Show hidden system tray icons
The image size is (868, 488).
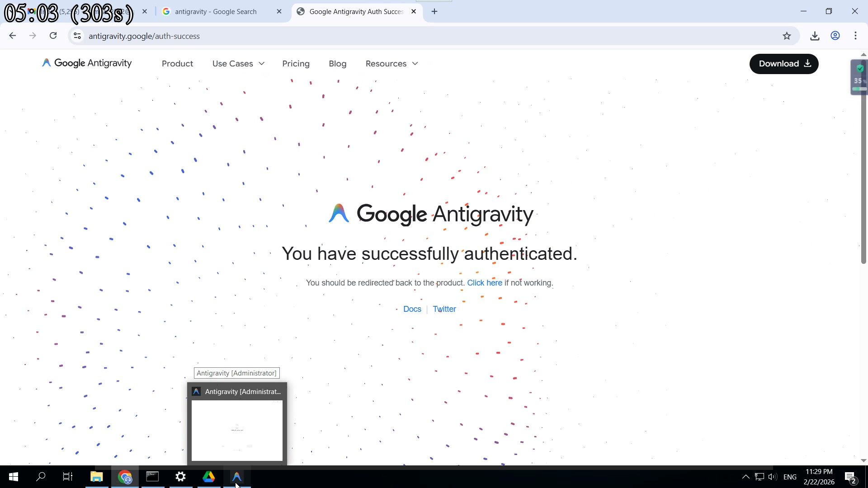click(745, 477)
